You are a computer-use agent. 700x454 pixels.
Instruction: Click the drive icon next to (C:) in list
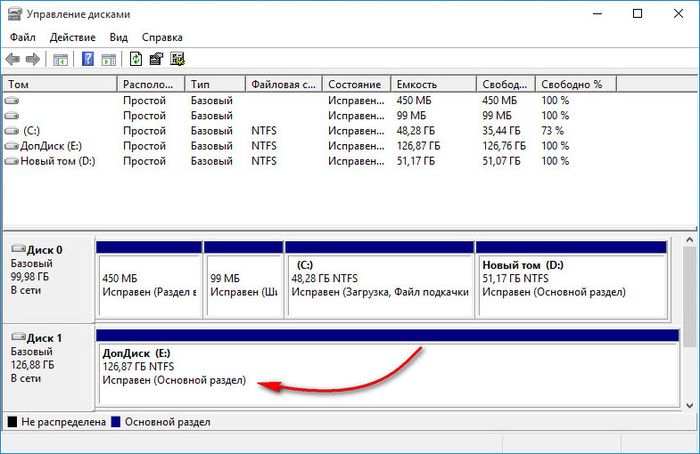click(x=12, y=131)
